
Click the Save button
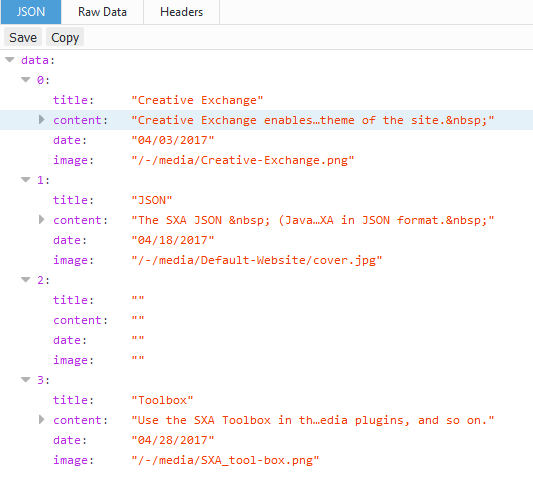coord(23,37)
